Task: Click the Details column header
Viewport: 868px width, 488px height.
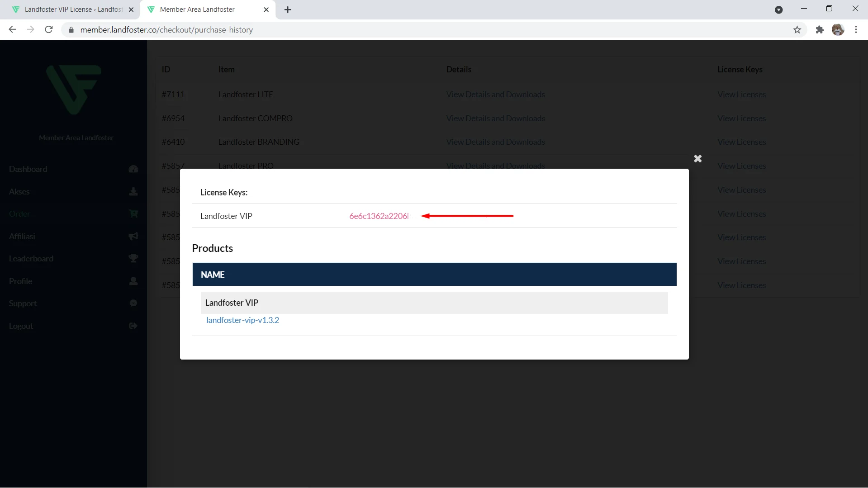Action: [x=459, y=69]
